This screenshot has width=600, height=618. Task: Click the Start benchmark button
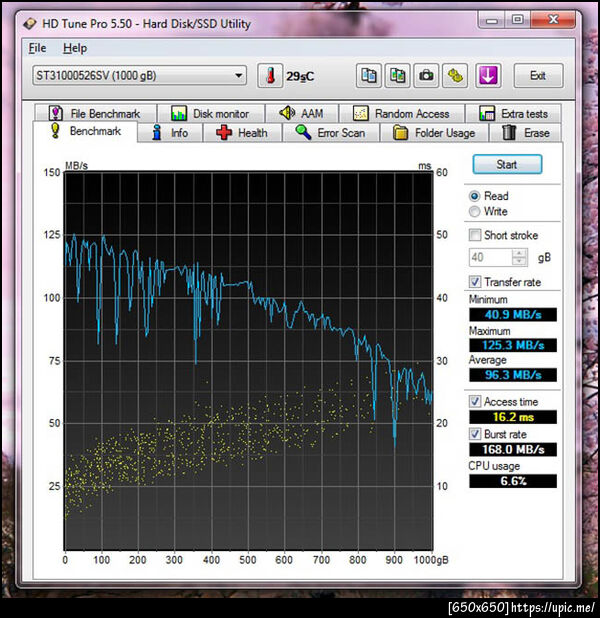(507, 164)
